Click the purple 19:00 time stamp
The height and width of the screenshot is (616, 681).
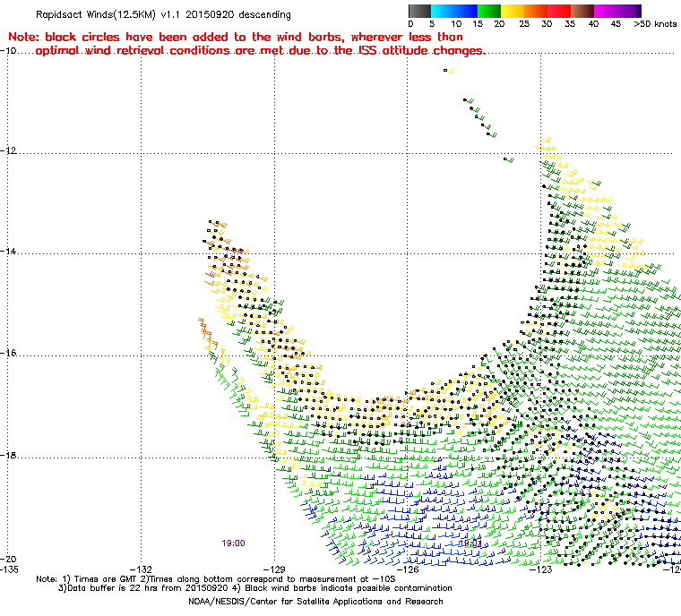click(x=233, y=543)
